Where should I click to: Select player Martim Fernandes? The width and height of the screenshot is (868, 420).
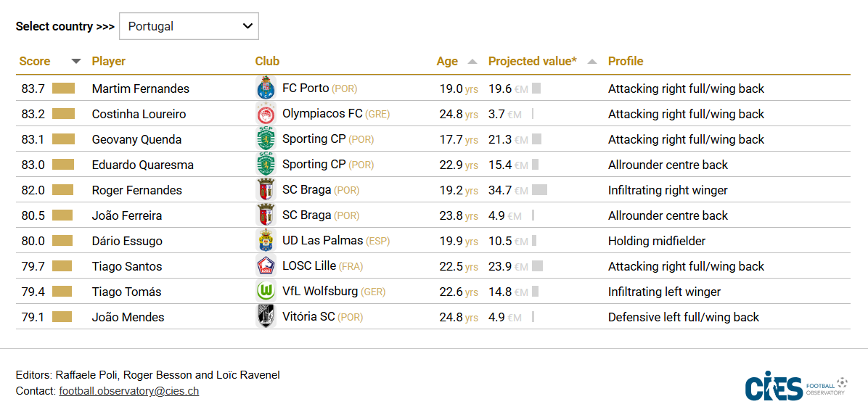point(141,88)
